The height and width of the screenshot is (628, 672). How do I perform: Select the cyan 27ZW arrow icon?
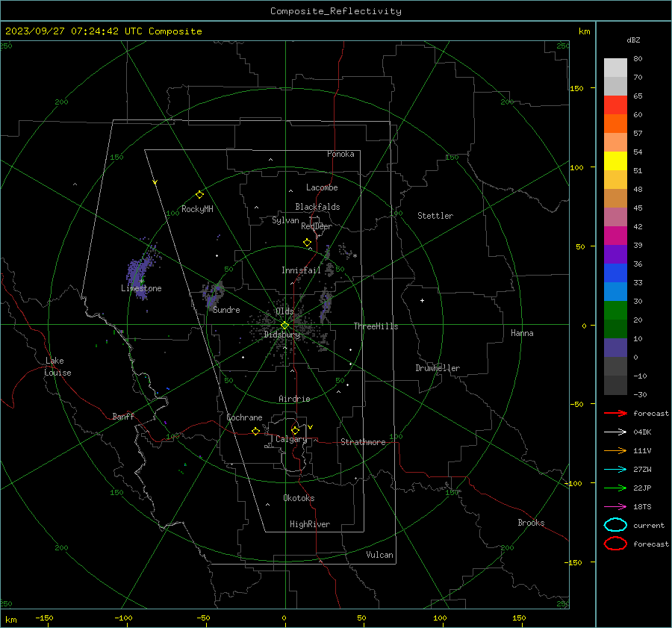[615, 470]
